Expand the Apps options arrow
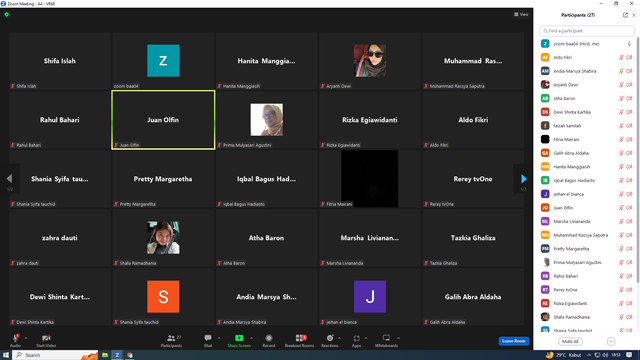640x360 pixels. 366,338
